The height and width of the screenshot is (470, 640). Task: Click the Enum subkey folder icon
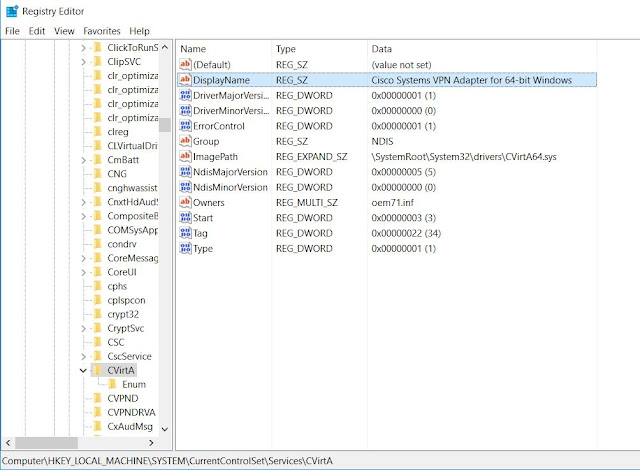coord(112,384)
